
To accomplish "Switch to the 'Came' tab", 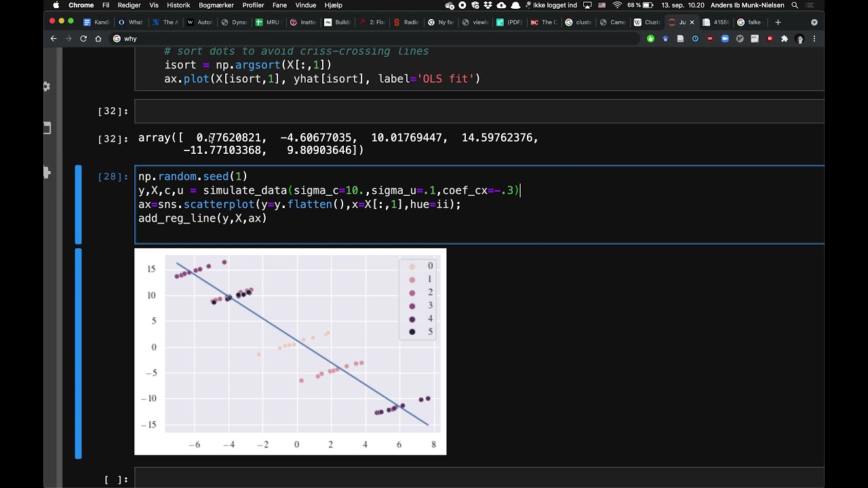I will pos(613,22).
